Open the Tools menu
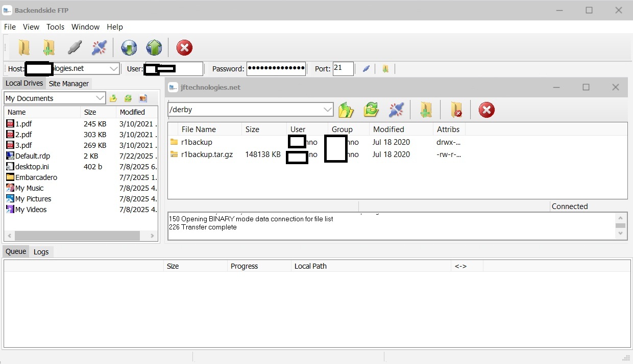The image size is (633, 364). click(55, 27)
